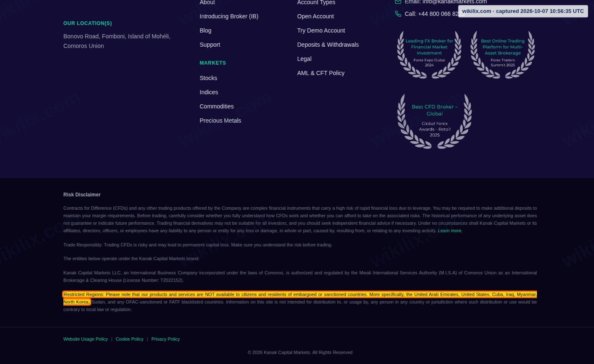Click the Leading FX Broker award badge
This screenshot has width=594, height=364.
coord(429,54)
